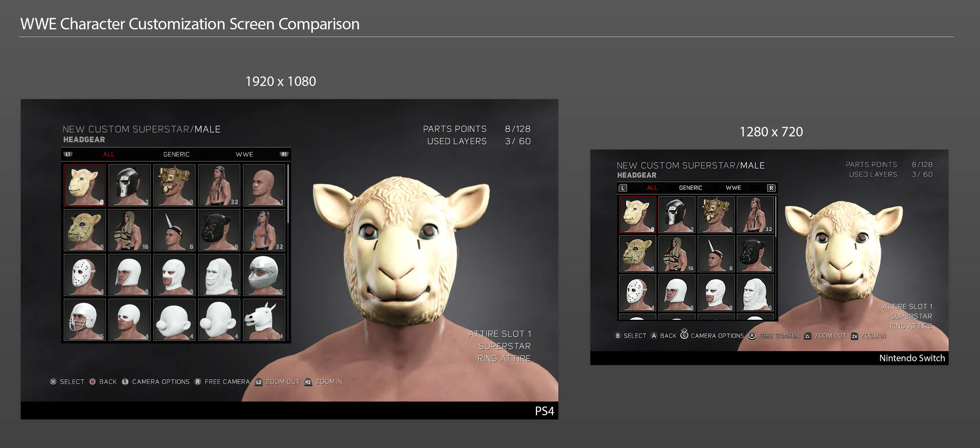The height and width of the screenshot is (448, 980).
Task: Click CAMERA OPTIONS label on PS4 screen
Action: pyautogui.click(x=161, y=382)
